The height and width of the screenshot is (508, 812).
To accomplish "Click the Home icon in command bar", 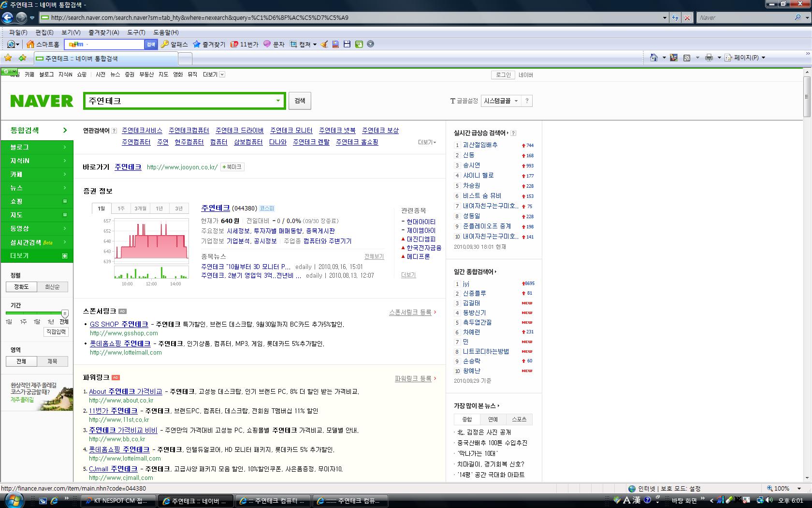I will tap(654, 58).
